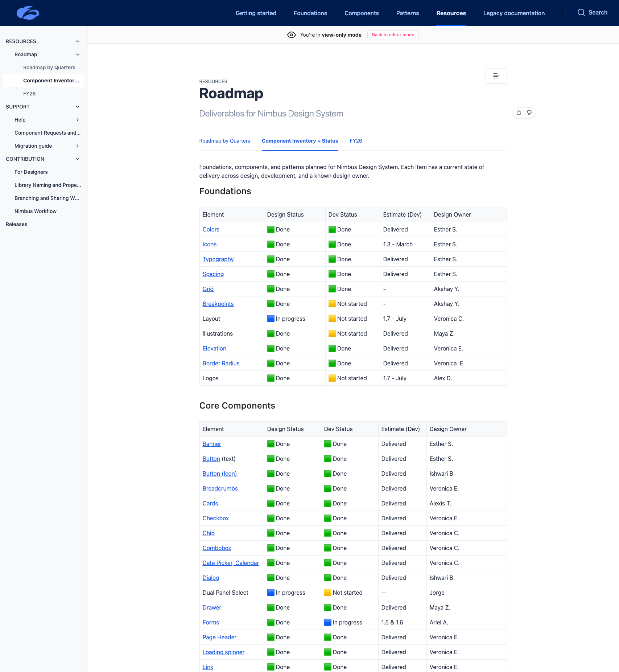Open the Breadcrumbs component link
This screenshot has width=619, height=672.
(x=220, y=488)
